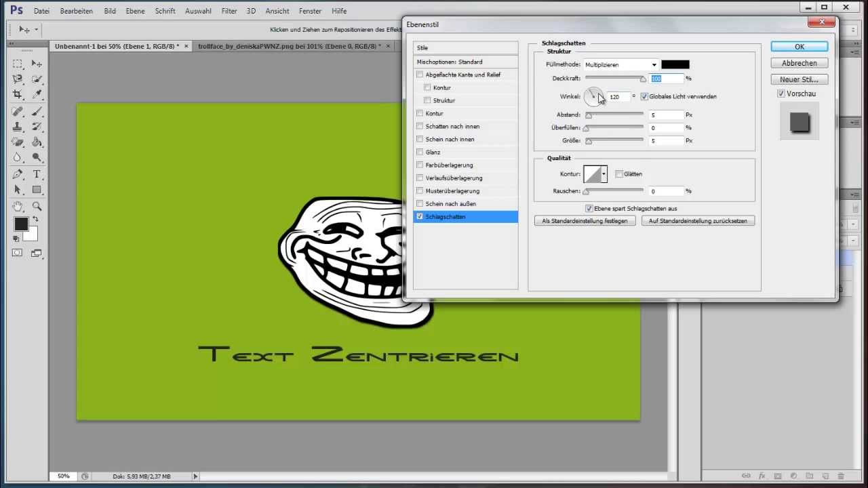Viewport: 868px width, 488px height.
Task: Click the Abstand distance slider
Action: click(x=615, y=115)
